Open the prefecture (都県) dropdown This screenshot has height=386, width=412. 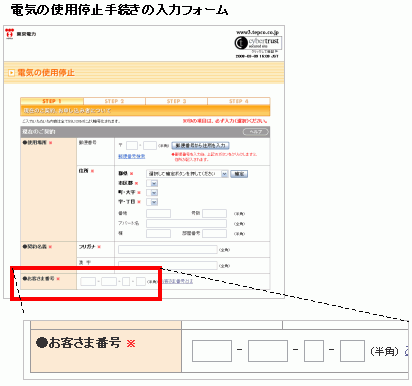(x=187, y=174)
